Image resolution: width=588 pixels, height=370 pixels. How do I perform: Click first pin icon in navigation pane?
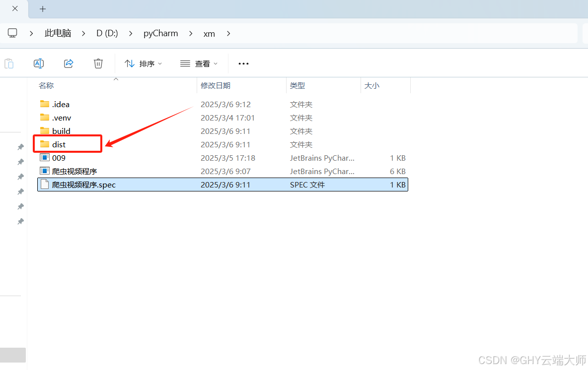21,147
